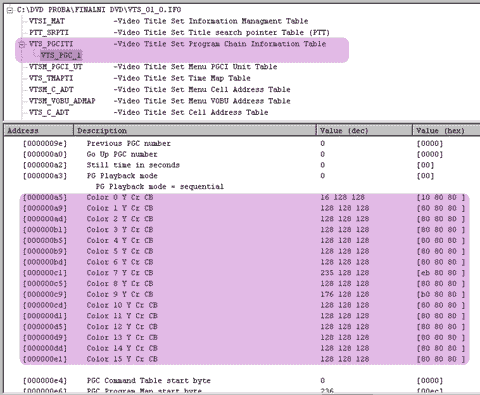The height and width of the screenshot is (395, 480).
Task: Select VTSM_VOBU_ADMAP tree item
Action: [62, 101]
